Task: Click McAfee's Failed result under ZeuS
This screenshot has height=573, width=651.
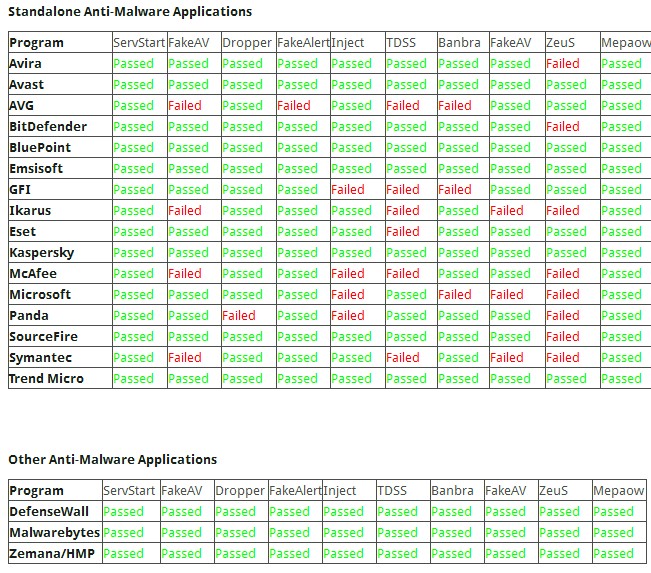Action: (563, 274)
